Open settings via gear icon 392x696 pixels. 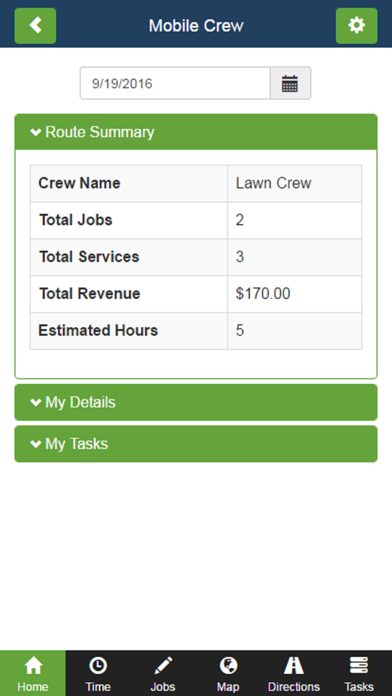click(356, 26)
